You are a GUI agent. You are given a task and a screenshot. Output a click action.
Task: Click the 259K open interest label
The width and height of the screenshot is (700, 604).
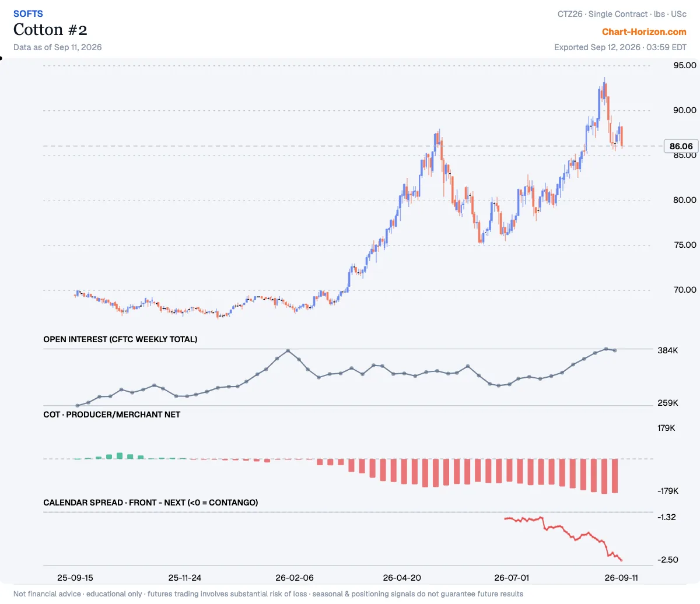pos(668,403)
